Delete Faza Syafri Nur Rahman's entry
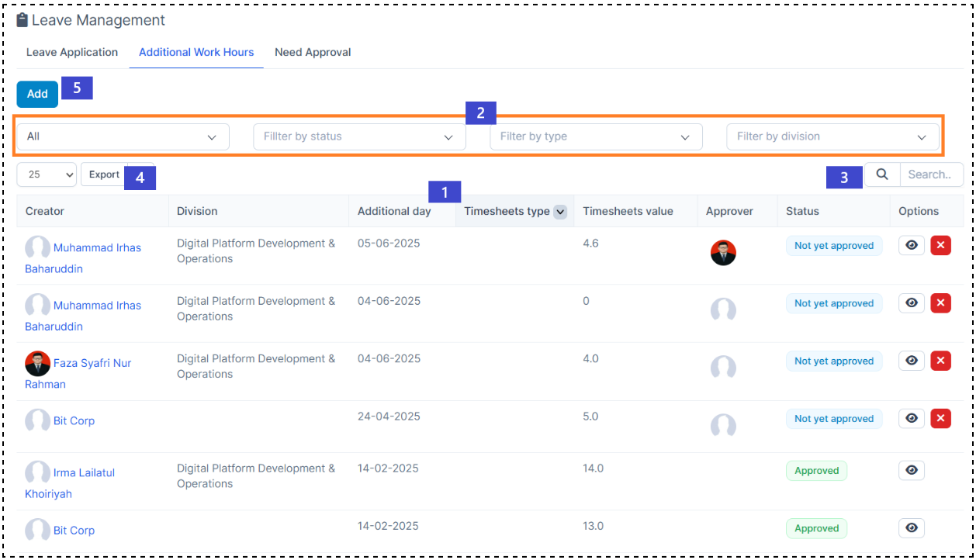 940,361
